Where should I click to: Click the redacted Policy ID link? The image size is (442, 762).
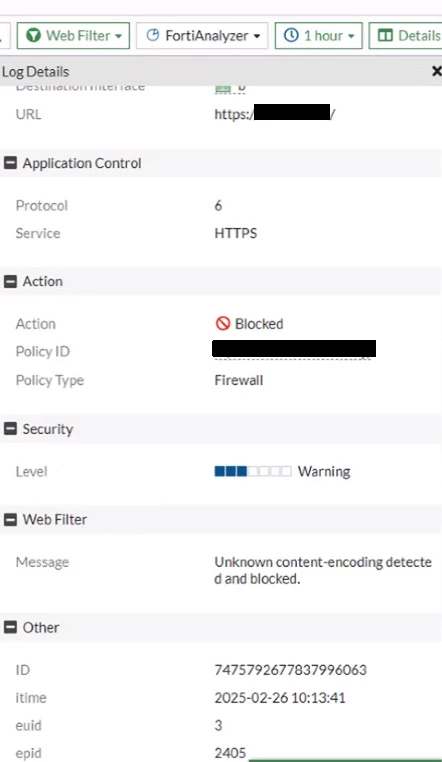[x=294, y=349]
